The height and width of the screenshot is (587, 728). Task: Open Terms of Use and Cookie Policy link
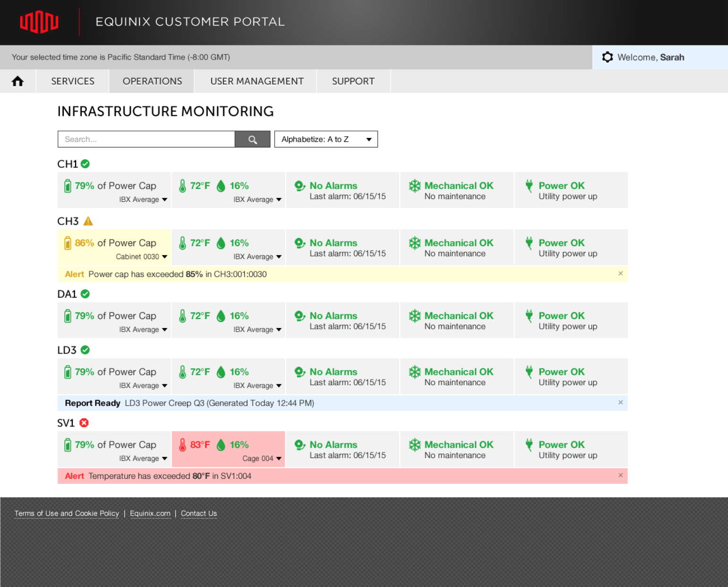pos(67,514)
